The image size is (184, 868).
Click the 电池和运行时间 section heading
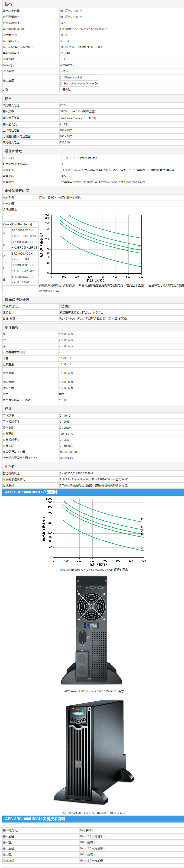click(x=17, y=191)
